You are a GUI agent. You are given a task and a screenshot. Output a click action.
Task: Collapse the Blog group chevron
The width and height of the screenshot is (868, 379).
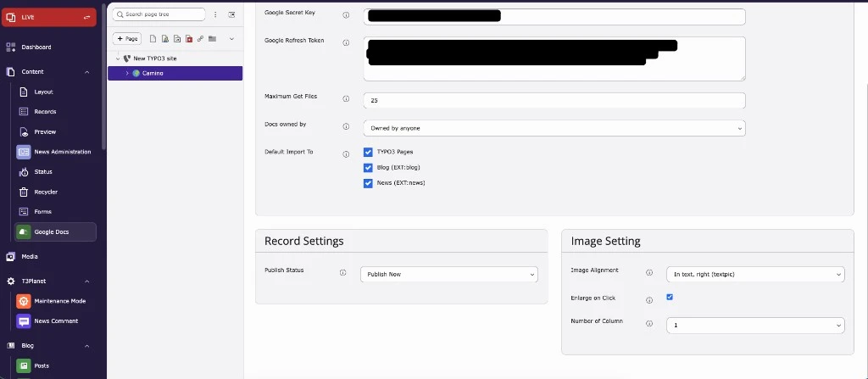[87, 346]
